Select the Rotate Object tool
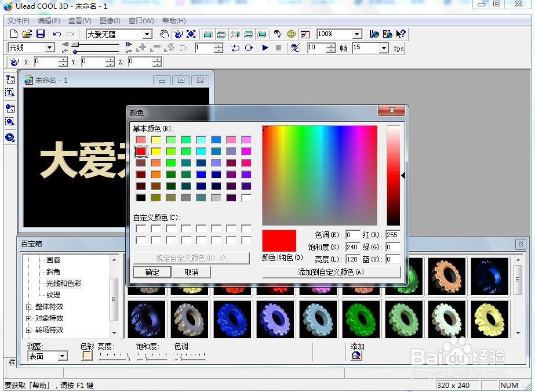Image resolution: width=535 pixels, height=392 pixels. [x=178, y=34]
